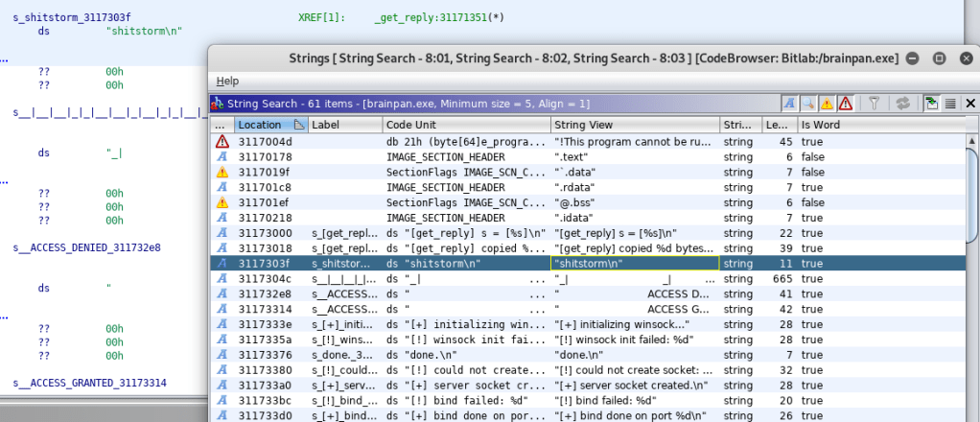Click the table scrollbar up arrow
Image resolution: width=980 pixels, height=422 pixels.
970,140
